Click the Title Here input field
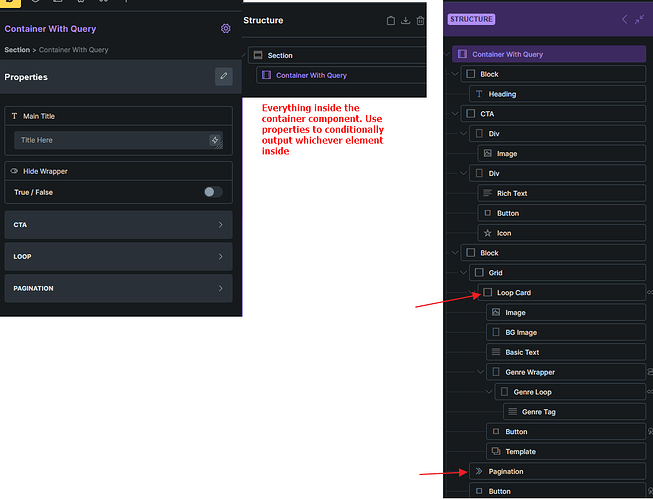The image size is (653, 500). tap(110, 141)
